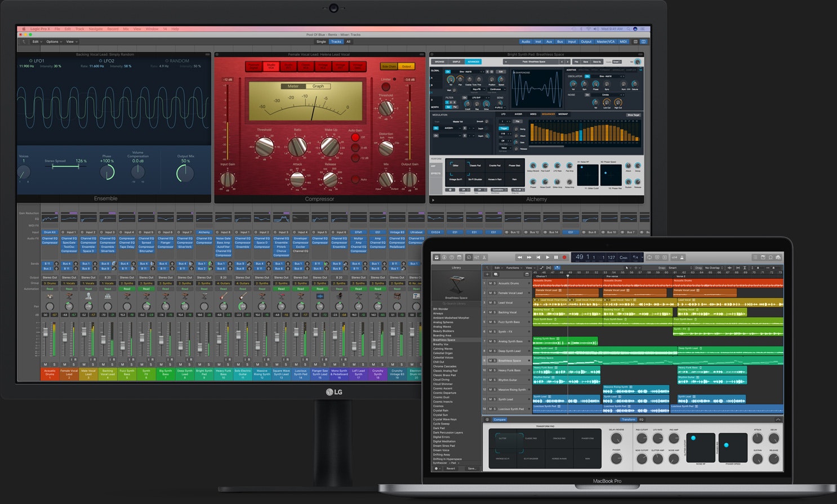Click the Record button in the transport

564,257
